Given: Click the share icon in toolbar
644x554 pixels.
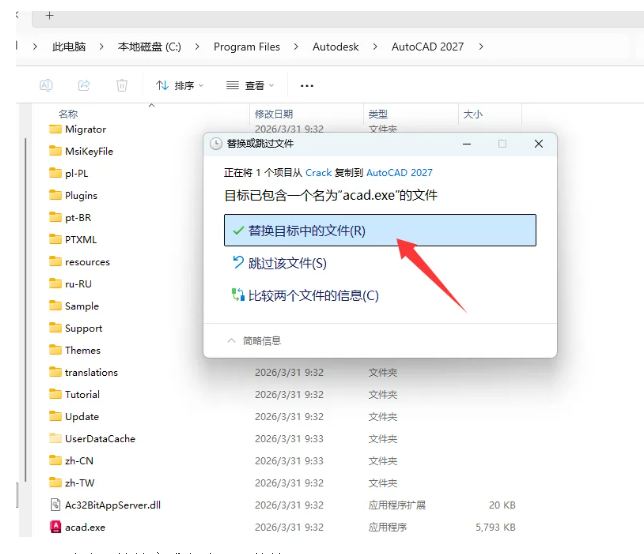Looking at the screenshot, I should pyautogui.click(x=84, y=86).
